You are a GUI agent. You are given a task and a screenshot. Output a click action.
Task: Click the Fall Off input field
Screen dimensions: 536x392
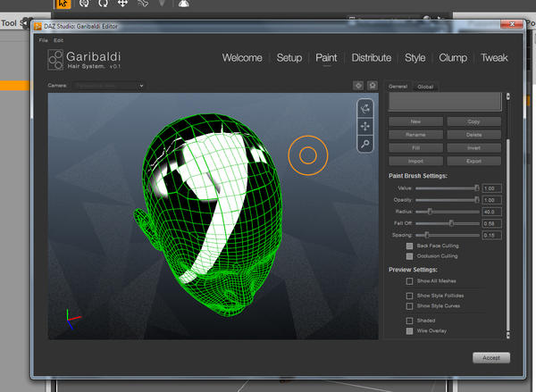(491, 223)
